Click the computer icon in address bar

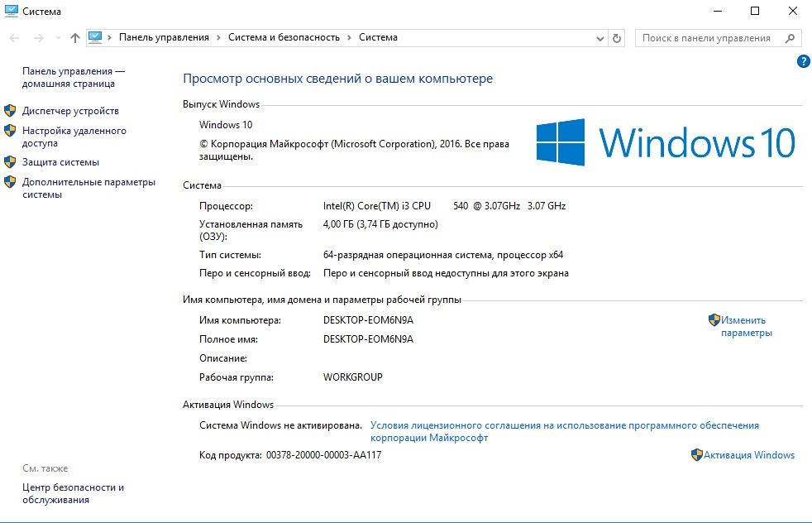click(95, 37)
